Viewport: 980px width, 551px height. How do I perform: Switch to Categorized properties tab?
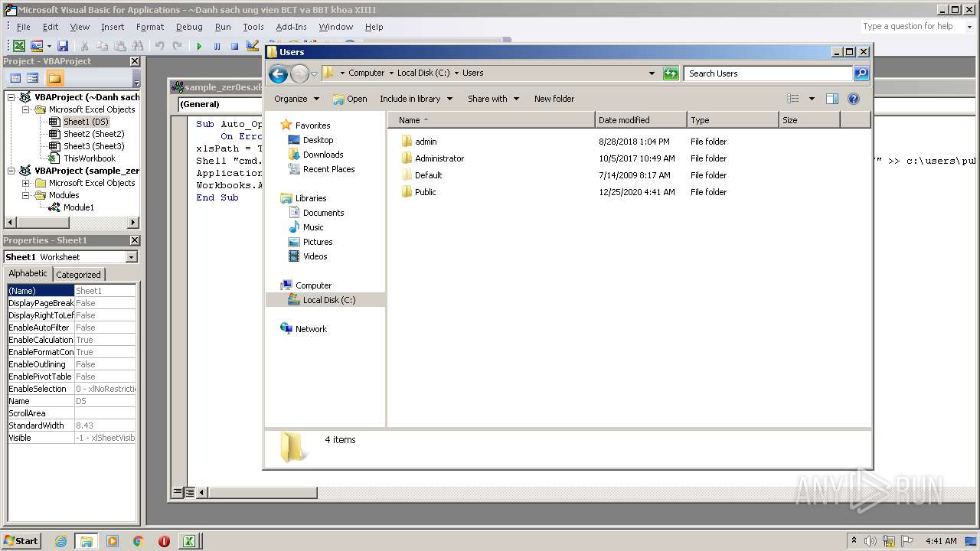[78, 274]
